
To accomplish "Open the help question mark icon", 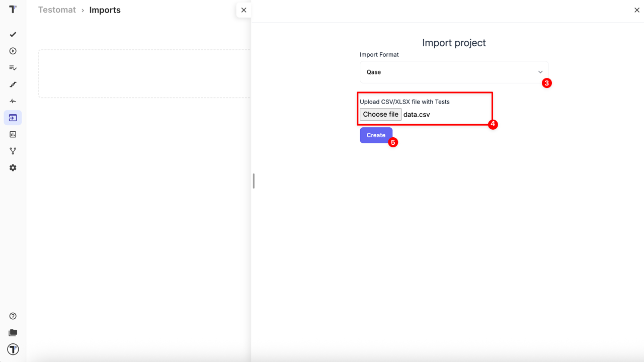I will 13,316.
